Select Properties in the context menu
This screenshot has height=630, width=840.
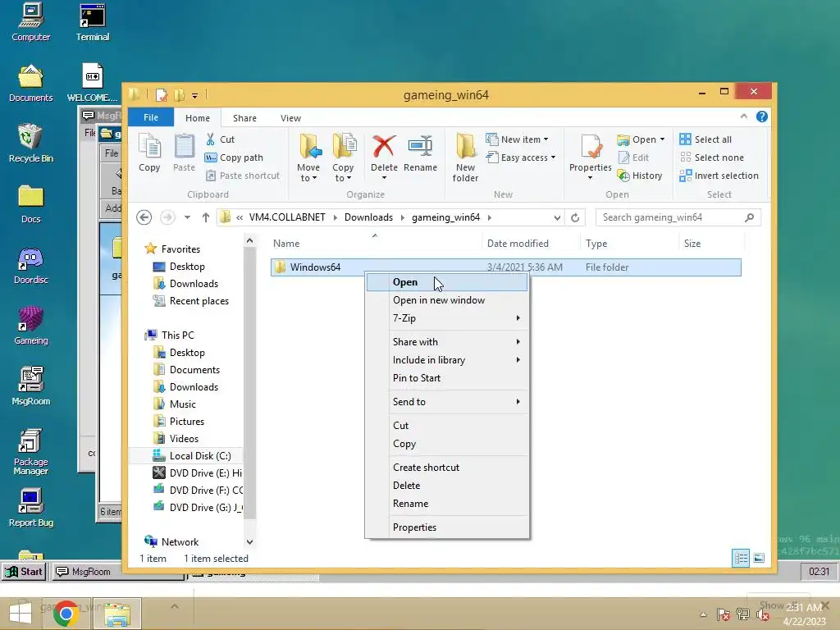[447, 527]
